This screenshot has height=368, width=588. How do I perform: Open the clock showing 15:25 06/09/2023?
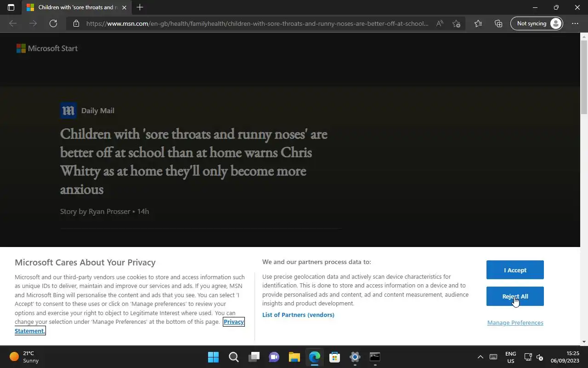[565, 357]
